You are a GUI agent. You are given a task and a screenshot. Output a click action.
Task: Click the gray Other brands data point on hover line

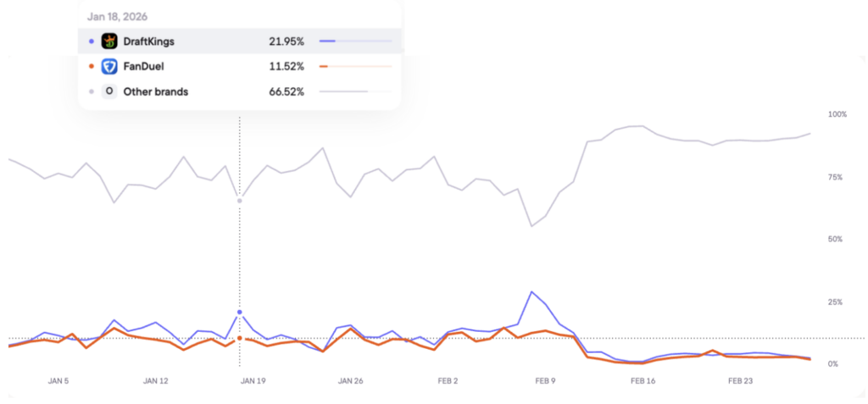[x=240, y=200]
